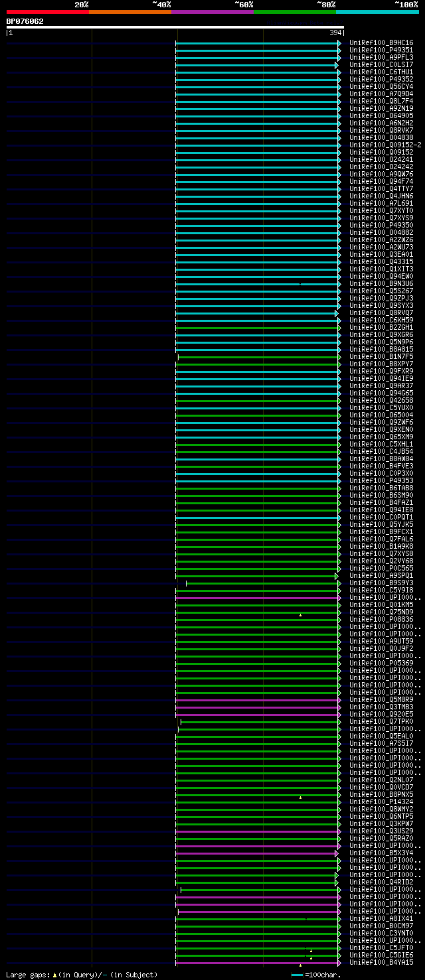Select the UniRef100_Q8RVK7 entry
This screenshot has width=425, height=980.
tap(381, 130)
